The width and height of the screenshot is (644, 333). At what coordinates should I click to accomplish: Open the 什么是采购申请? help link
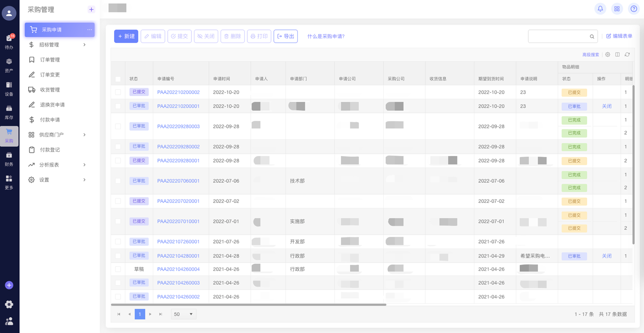pos(326,37)
